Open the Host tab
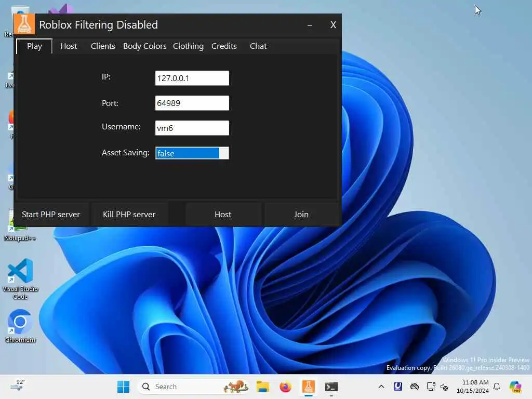532x399 pixels. point(69,46)
